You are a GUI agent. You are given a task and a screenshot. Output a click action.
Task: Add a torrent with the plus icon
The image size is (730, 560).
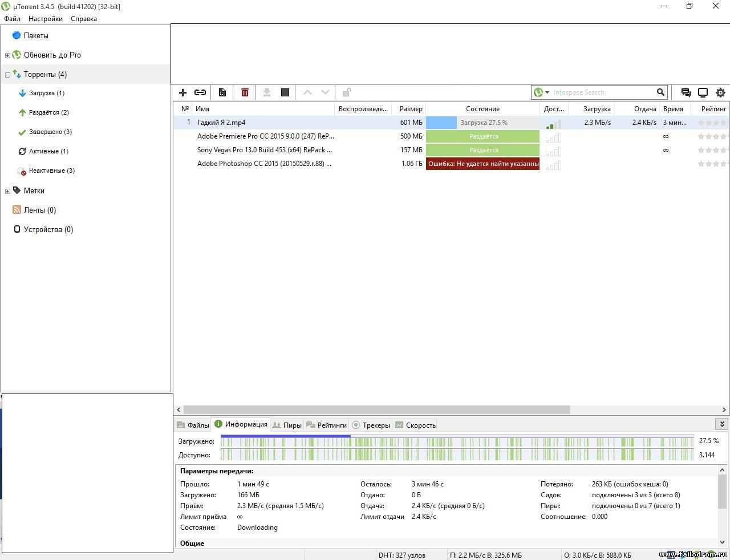point(183,92)
